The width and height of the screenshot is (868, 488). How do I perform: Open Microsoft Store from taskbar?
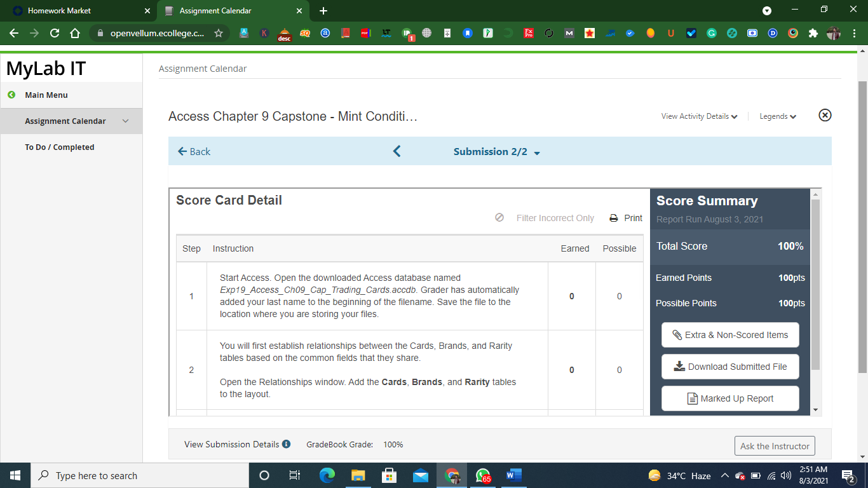[x=390, y=475]
